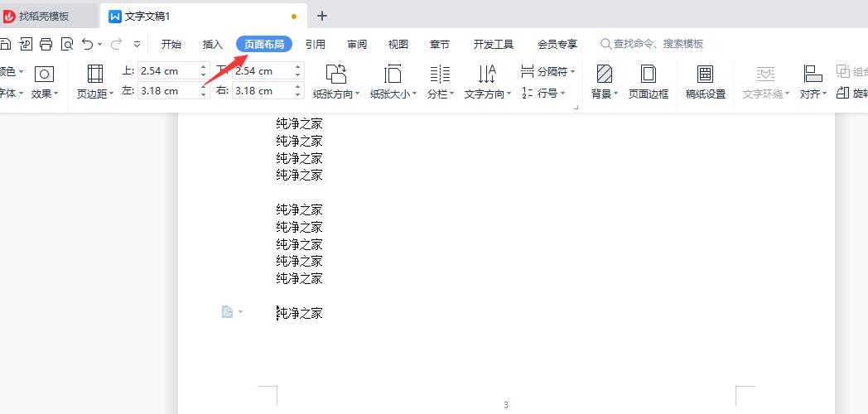868x414 pixels.
Task: Increase bottom margin with up stepper
Action: pyautogui.click(x=298, y=66)
